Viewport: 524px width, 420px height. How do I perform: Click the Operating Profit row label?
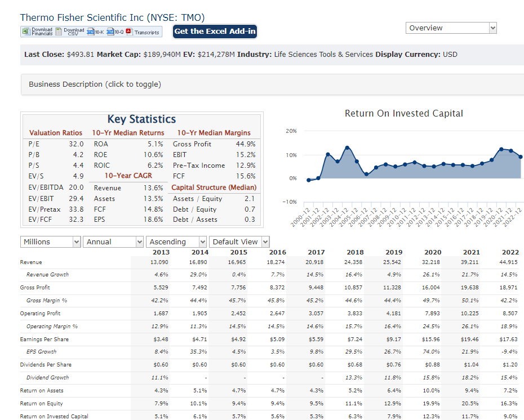point(40,314)
